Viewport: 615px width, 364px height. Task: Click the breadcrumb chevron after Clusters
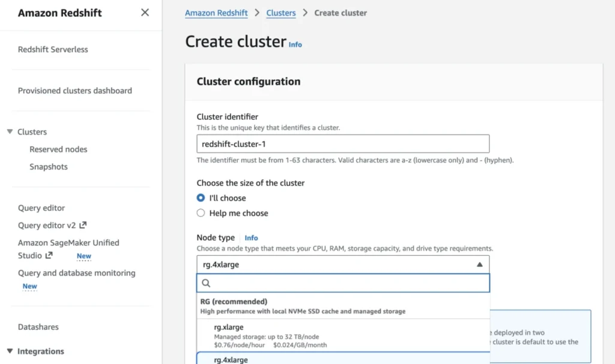tap(305, 13)
